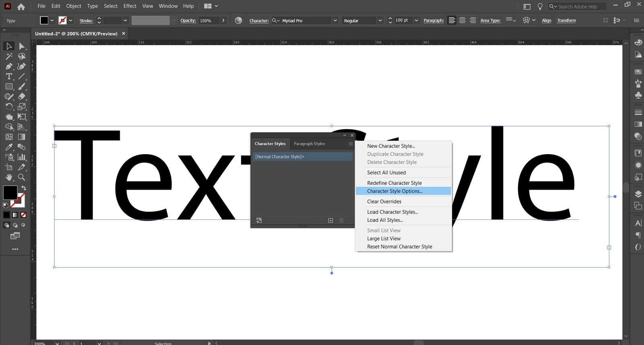
Task: Select the Direct Selection tool
Action: point(22,46)
